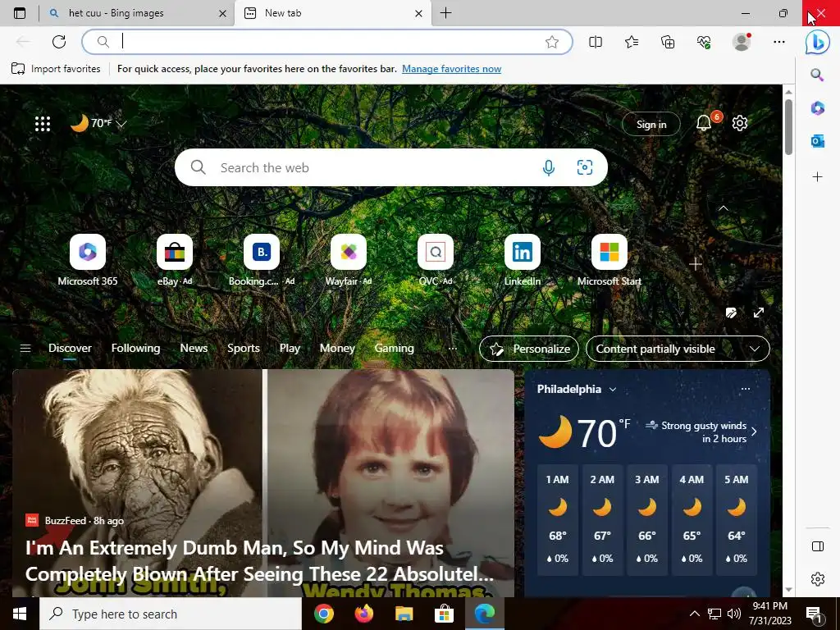
Task: Click Manage favorites now link
Action: pyautogui.click(x=452, y=69)
